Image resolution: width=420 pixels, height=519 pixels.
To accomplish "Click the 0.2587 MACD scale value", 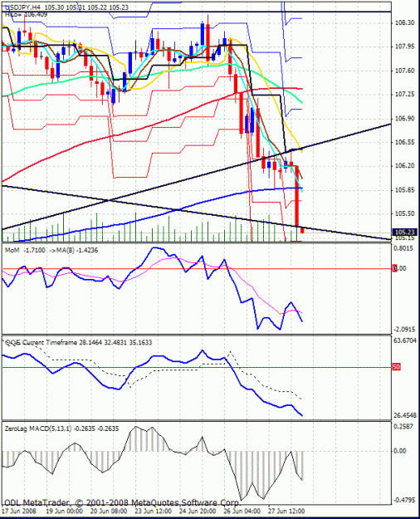I will pos(403,427).
